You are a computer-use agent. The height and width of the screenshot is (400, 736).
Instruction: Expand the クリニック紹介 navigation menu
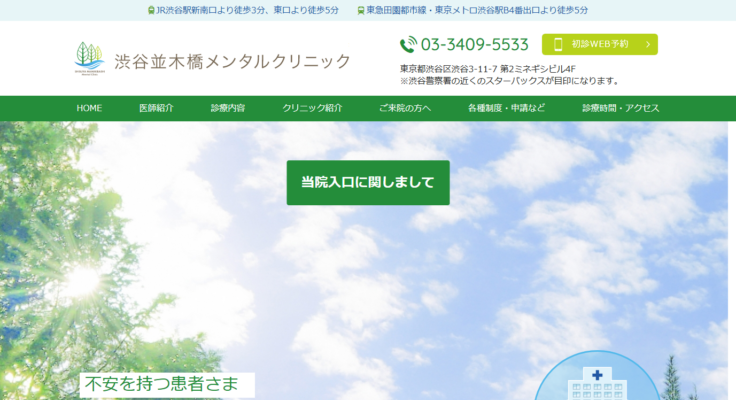[312, 108]
